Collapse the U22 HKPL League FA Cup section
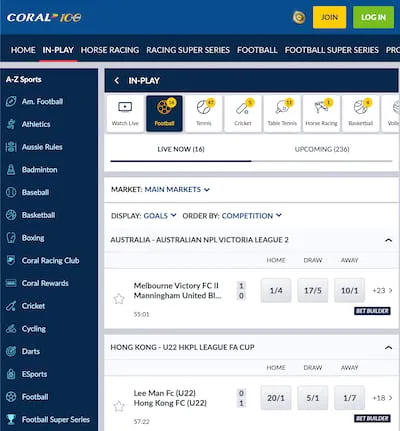 coord(388,348)
